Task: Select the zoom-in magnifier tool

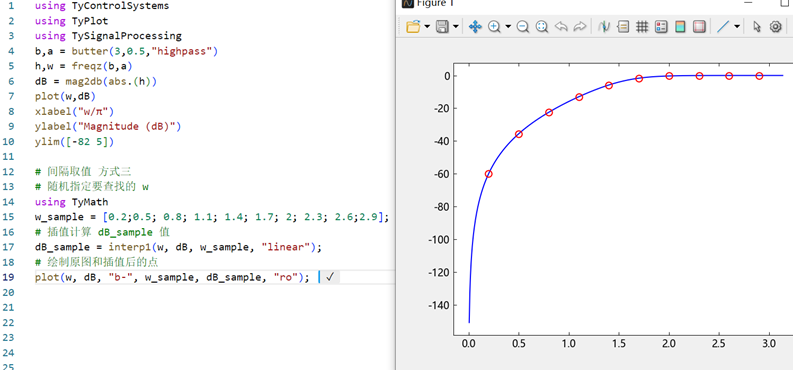Action: point(494,27)
